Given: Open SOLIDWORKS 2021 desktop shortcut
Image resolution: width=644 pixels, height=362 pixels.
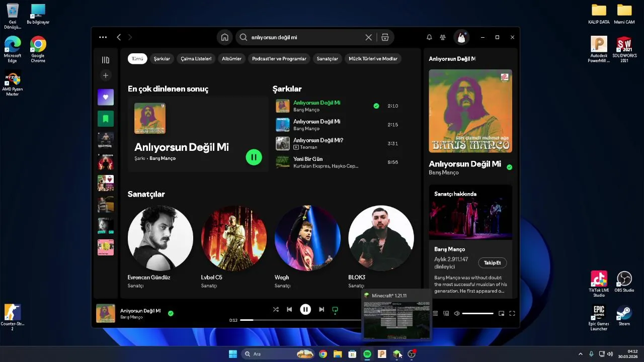Looking at the screenshot, I should pos(624,50).
